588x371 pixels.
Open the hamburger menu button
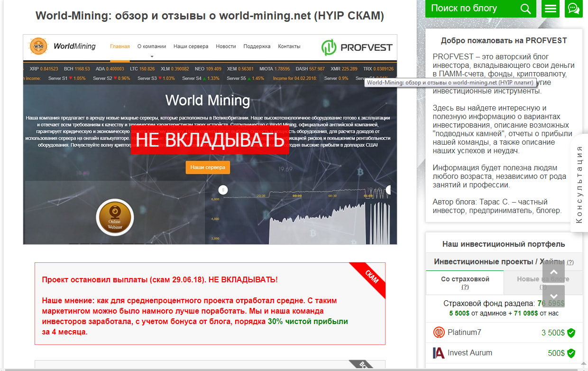550,9
